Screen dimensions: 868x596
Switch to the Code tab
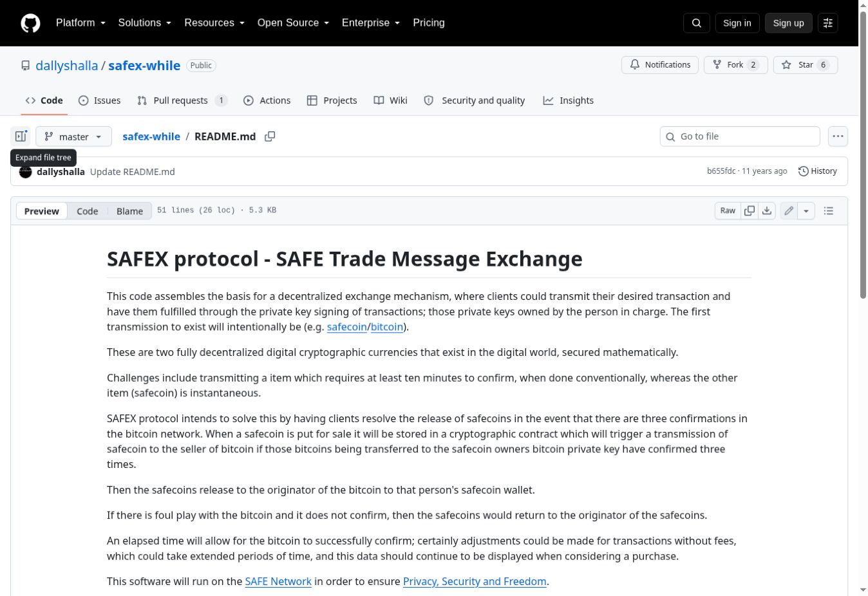tap(44, 100)
